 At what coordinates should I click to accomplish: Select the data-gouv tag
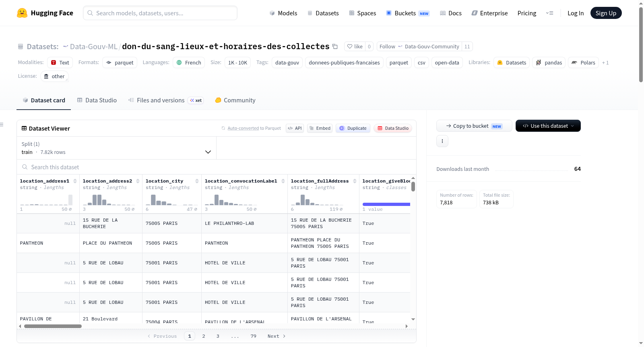[x=287, y=62]
